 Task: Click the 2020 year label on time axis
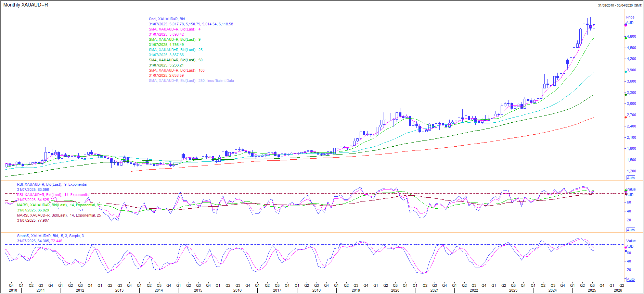(395, 291)
